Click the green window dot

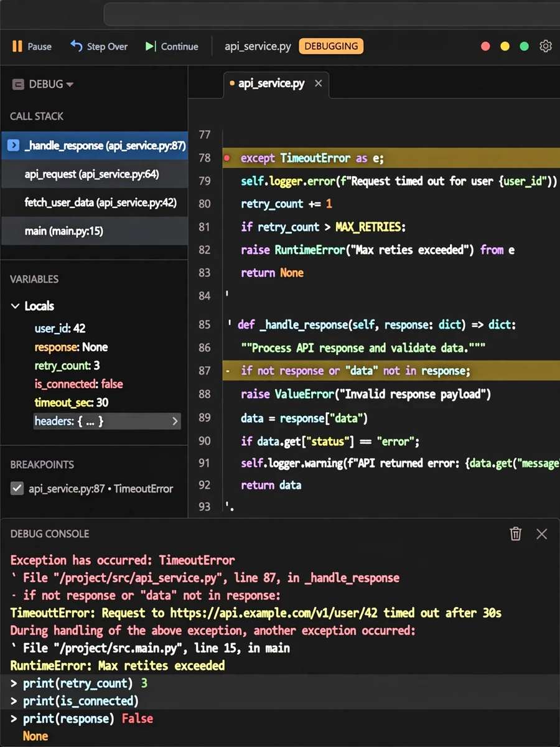[x=524, y=46]
